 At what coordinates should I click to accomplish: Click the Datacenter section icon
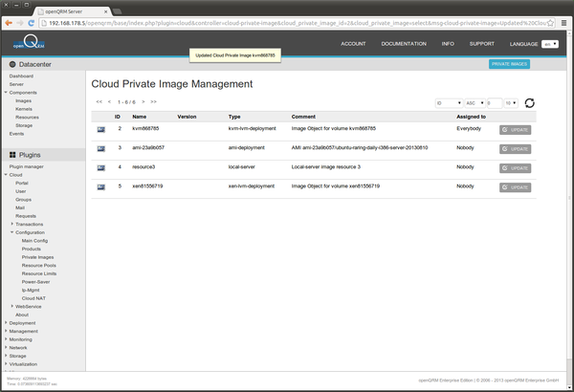[x=12, y=64]
